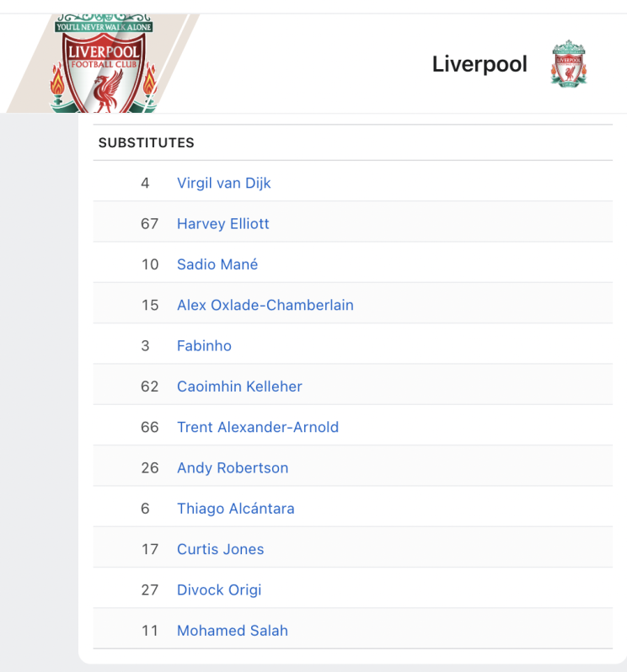Open Divock Origi's player link
The width and height of the screenshot is (627, 672).
pos(219,590)
